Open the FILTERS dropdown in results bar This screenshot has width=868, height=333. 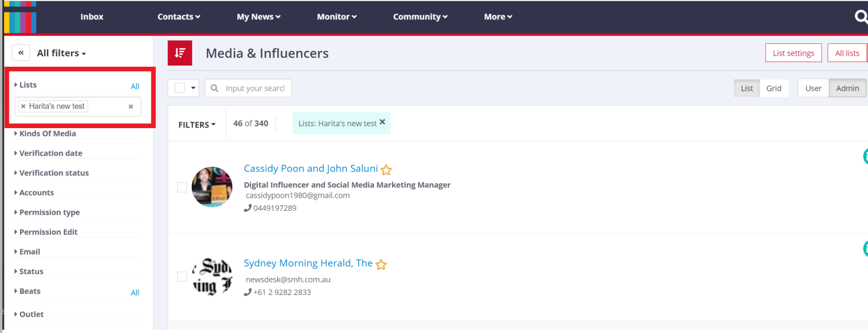pyautogui.click(x=197, y=125)
